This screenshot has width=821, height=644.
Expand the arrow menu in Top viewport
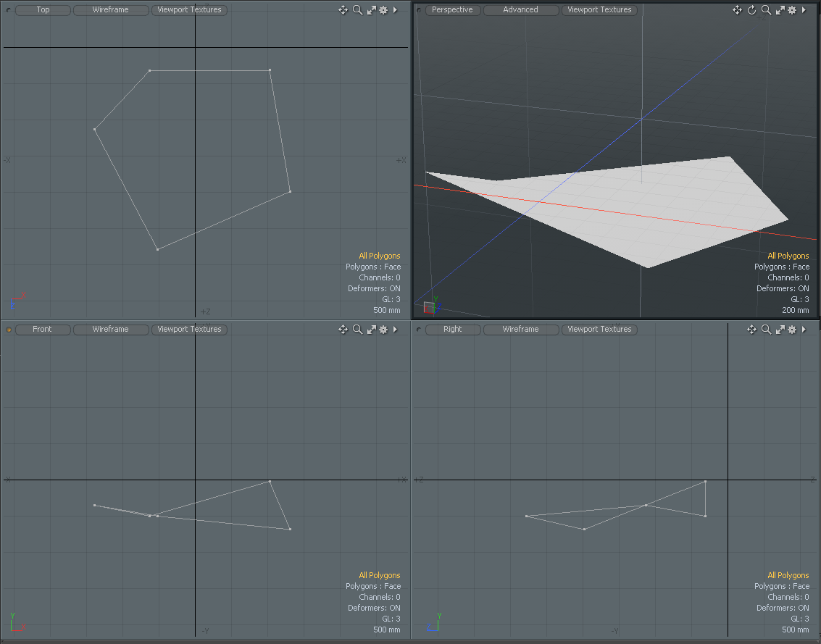point(395,10)
